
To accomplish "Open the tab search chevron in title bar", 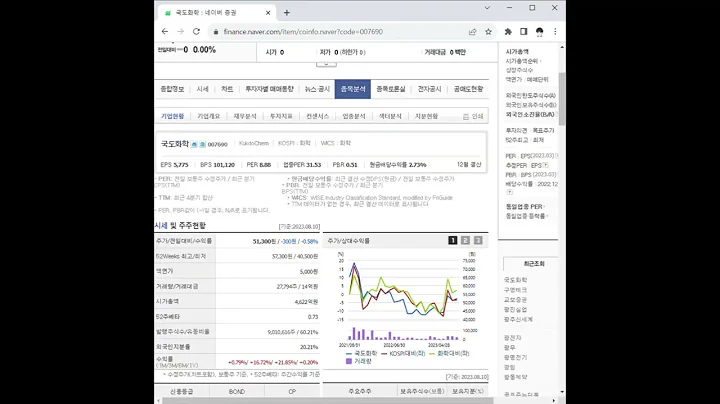I will [x=487, y=8].
